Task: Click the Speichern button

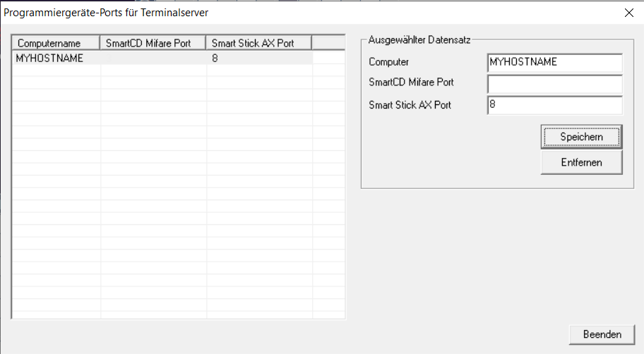Action: coord(581,137)
